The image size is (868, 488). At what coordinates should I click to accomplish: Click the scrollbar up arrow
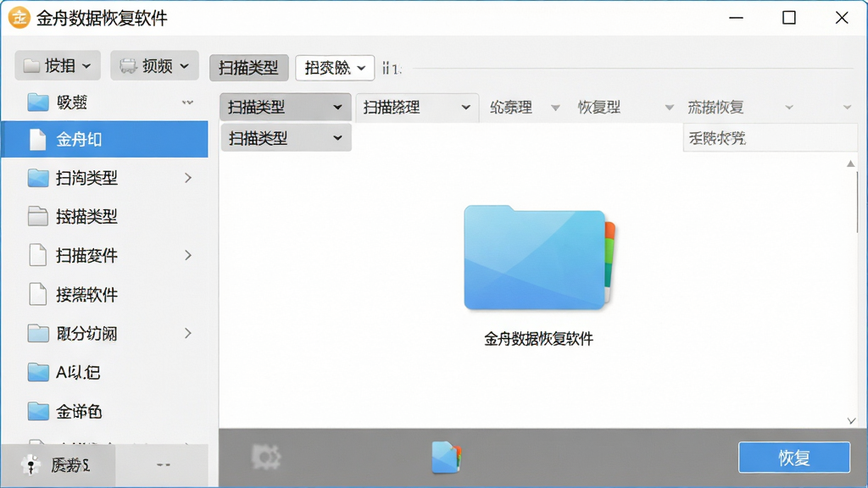coord(851,164)
